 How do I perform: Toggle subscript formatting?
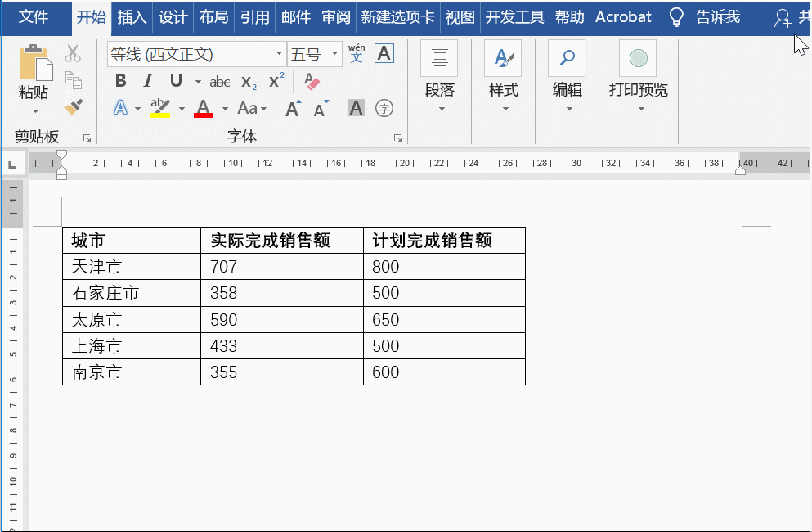[x=249, y=82]
